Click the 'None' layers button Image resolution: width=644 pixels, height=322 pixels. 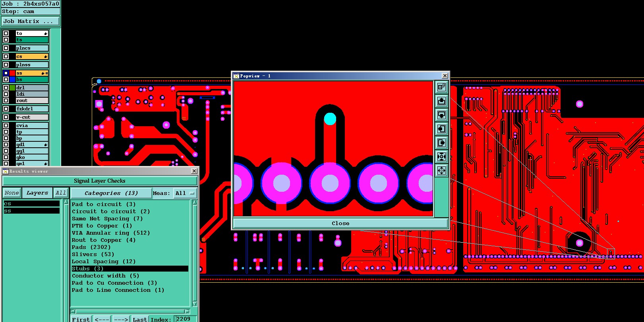coord(12,193)
